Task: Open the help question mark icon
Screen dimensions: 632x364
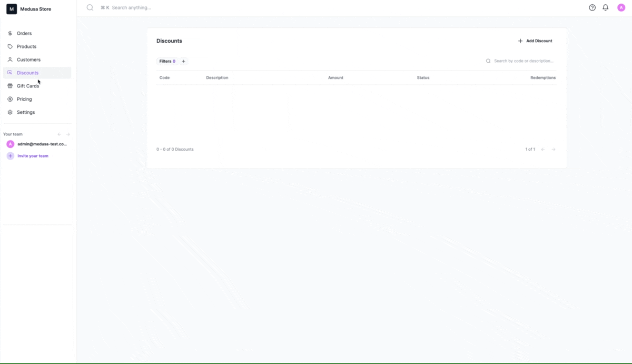Action: 592,8
